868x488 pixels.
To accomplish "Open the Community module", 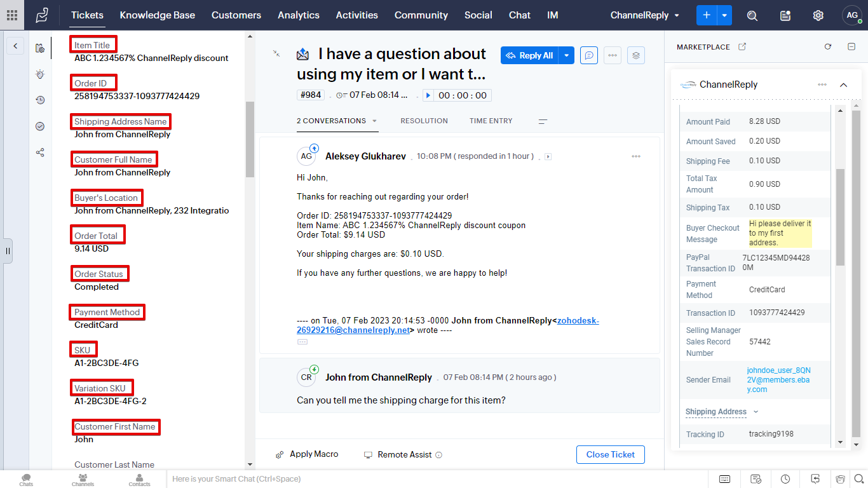I will tap(421, 15).
